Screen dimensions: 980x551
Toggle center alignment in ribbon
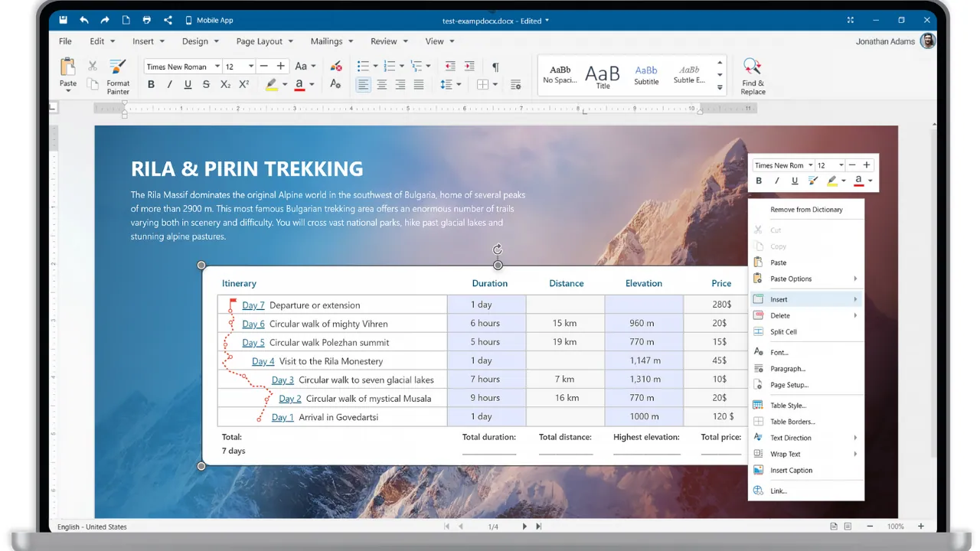pos(382,84)
